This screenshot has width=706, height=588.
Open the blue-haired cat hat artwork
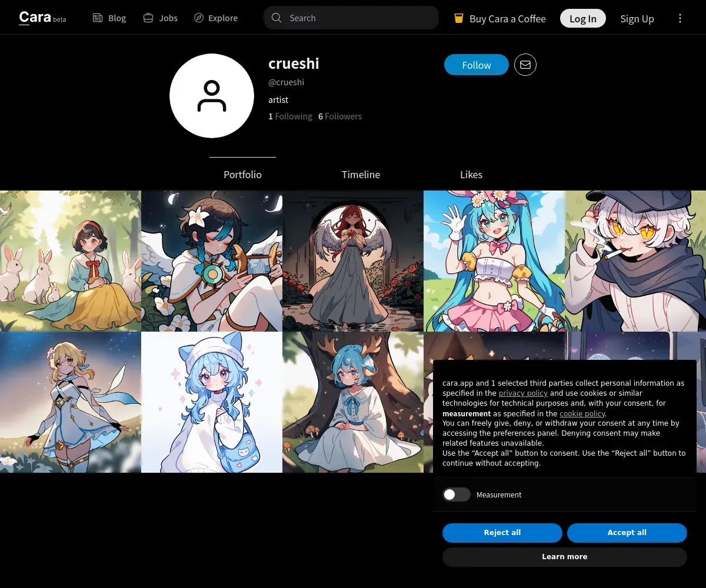(x=212, y=402)
